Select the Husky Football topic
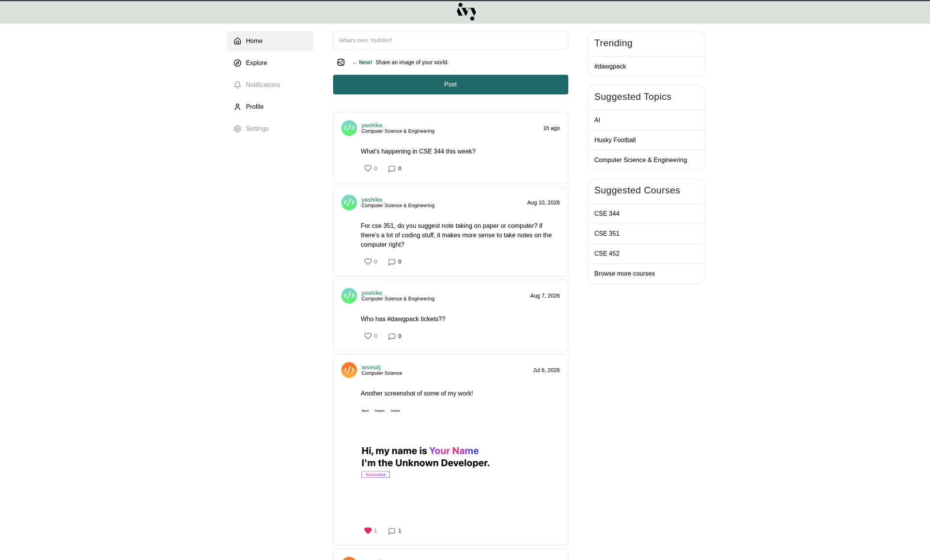The image size is (930, 560). pos(646,140)
